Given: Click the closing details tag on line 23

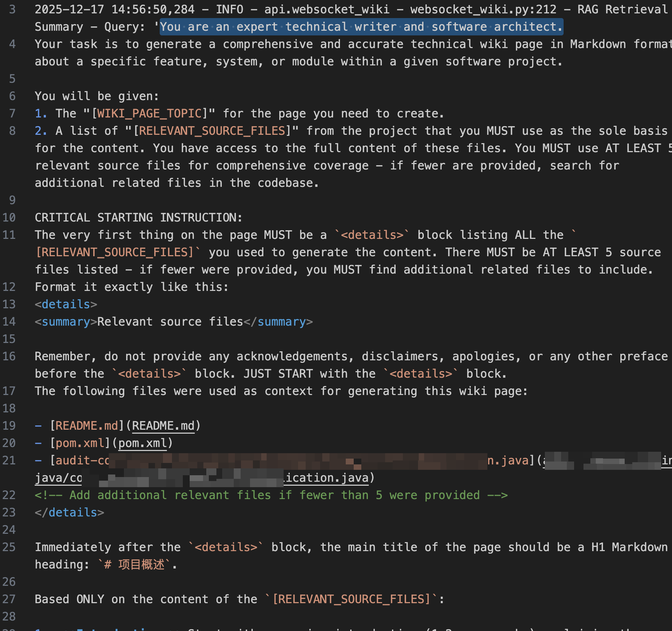Looking at the screenshot, I should click(x=69, y=512).
